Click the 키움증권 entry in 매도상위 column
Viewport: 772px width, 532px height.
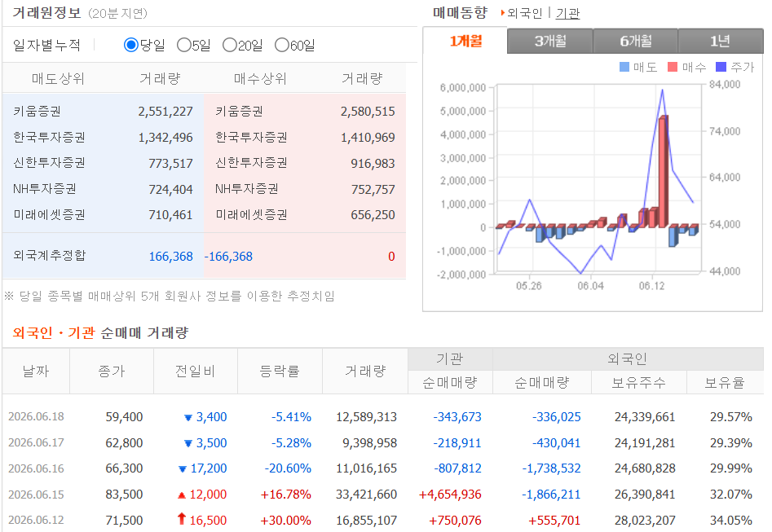pyautogui.click(x=37, y=112)
